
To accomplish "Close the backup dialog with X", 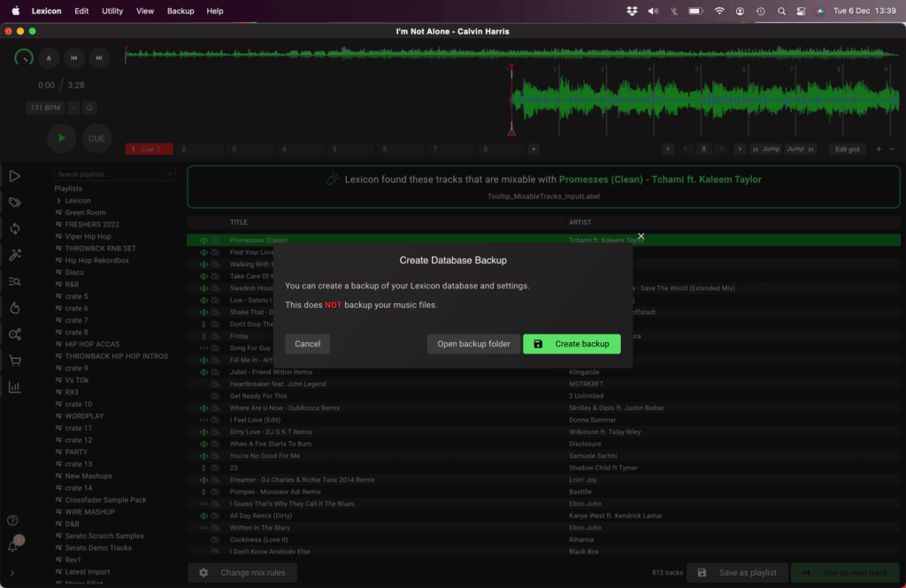I will 641,237.
